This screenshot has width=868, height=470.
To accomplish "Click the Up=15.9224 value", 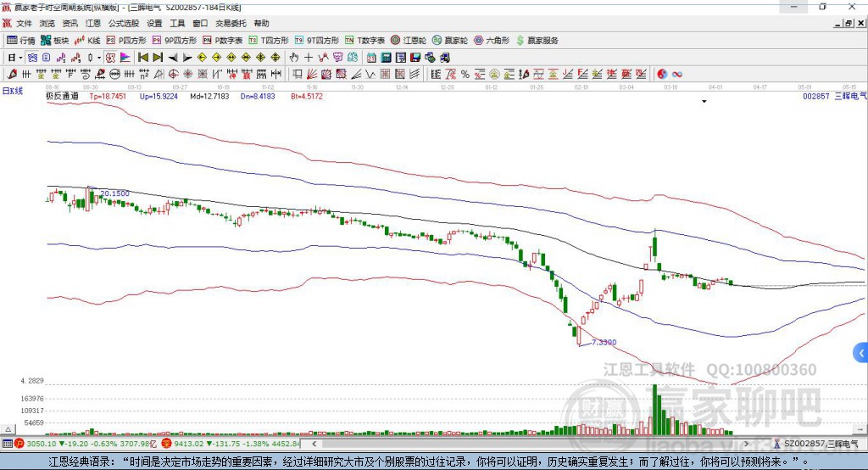I will coord(159,96).
